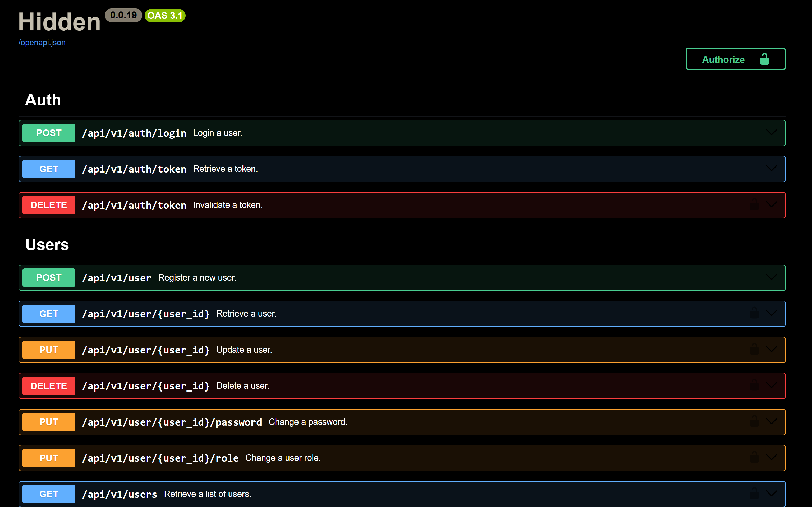Expand the DELETE /api/v1/auth/token chevron
This screenshot has width=812, height=507.
click(771, 204)
